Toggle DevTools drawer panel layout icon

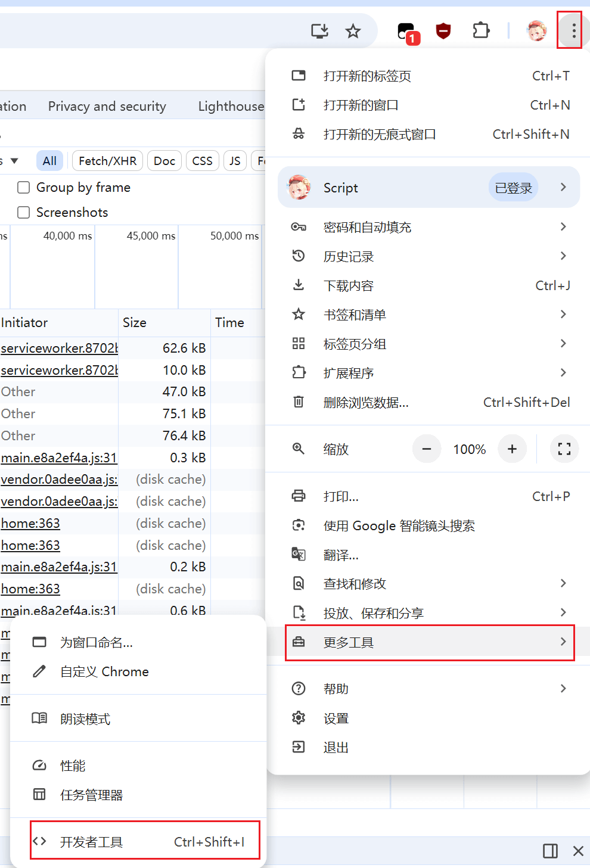pyautogui.click(x=550, y=851)
